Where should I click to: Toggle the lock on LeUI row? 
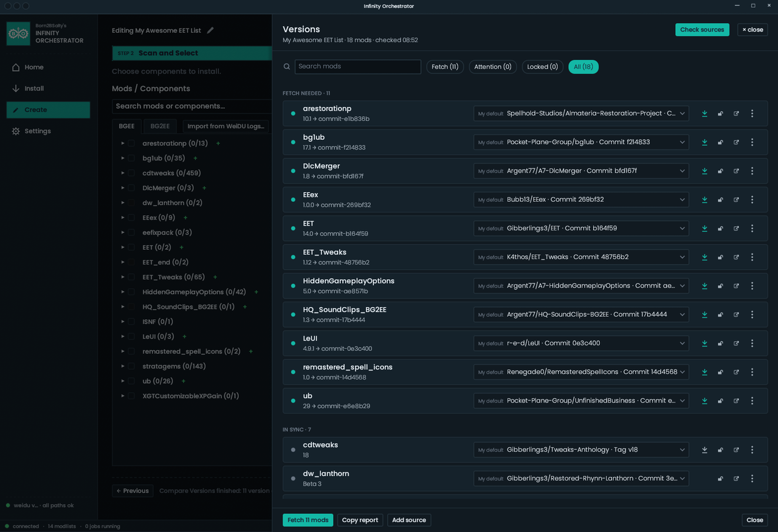click(720, 344)
